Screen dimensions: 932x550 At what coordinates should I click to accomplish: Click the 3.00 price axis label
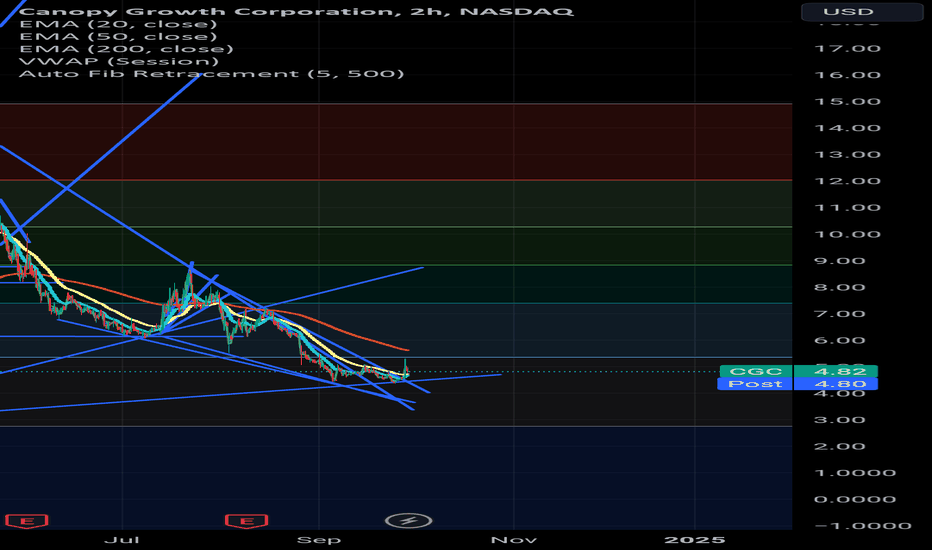[x=839, y=420]
